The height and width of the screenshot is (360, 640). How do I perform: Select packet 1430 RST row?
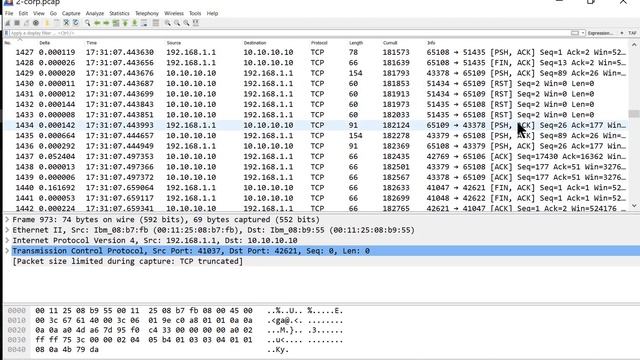[316, 84]
